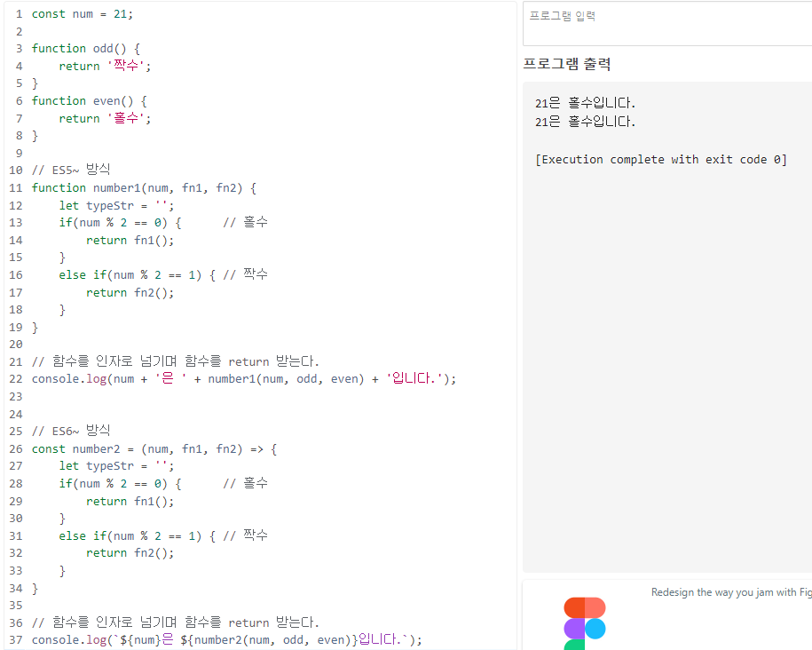Click the 프로그램 출력 heading
The height and width of the screenshot is (650, 812).
coord(567,64)
